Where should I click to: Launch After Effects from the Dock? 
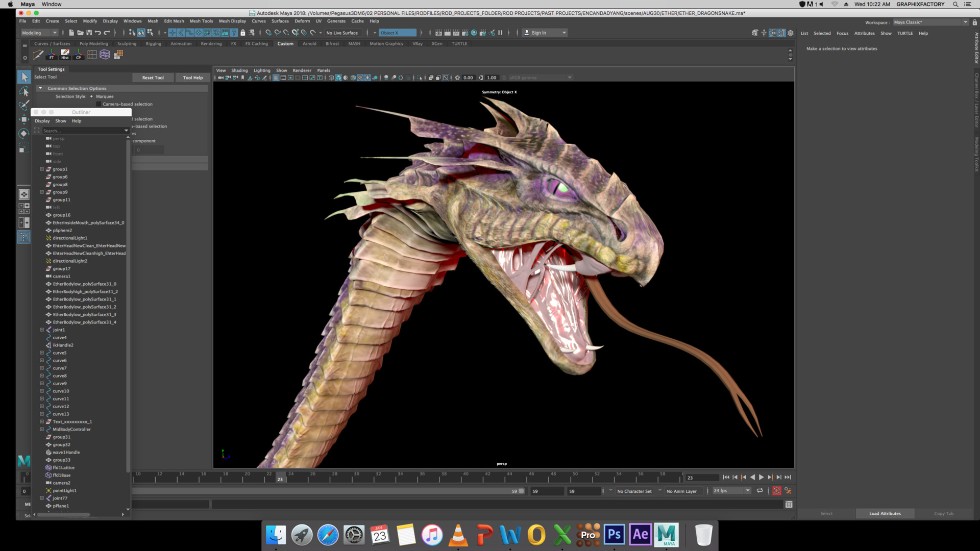[x=641, y=535]
